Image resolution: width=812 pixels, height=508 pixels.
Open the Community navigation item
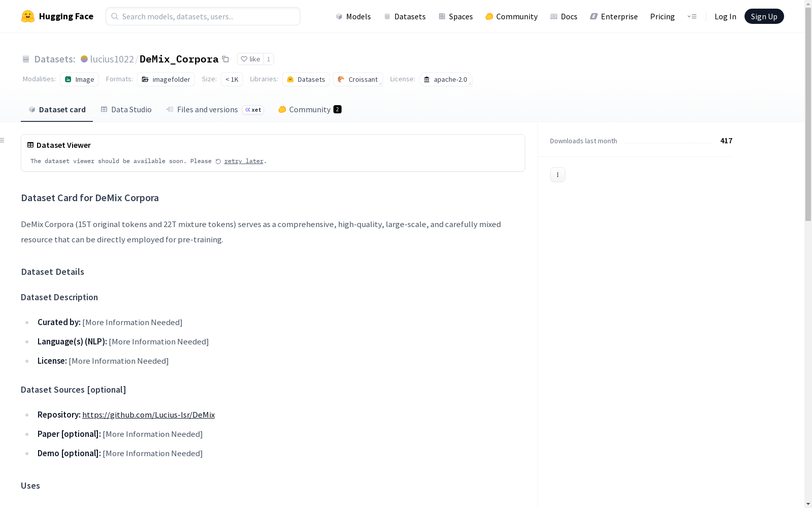coord(512,16)
